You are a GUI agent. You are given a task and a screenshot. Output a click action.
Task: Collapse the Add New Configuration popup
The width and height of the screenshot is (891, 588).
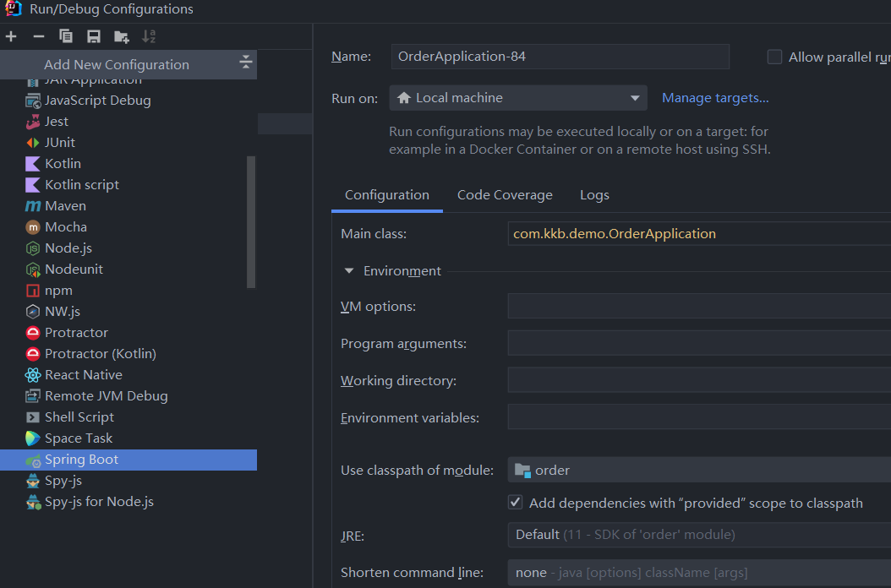tap(245, 62)
